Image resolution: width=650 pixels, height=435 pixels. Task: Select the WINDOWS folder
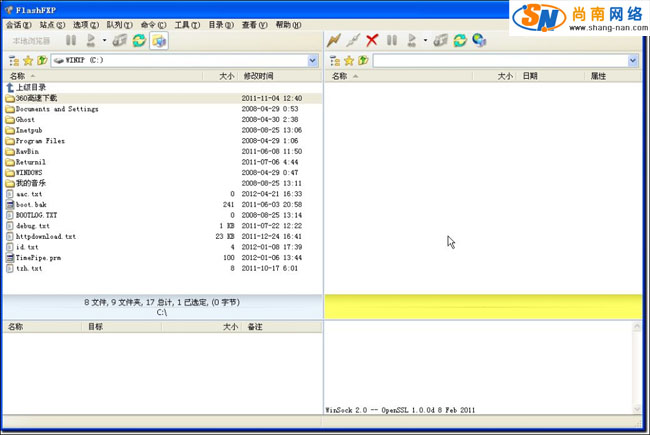pos(29,172)
